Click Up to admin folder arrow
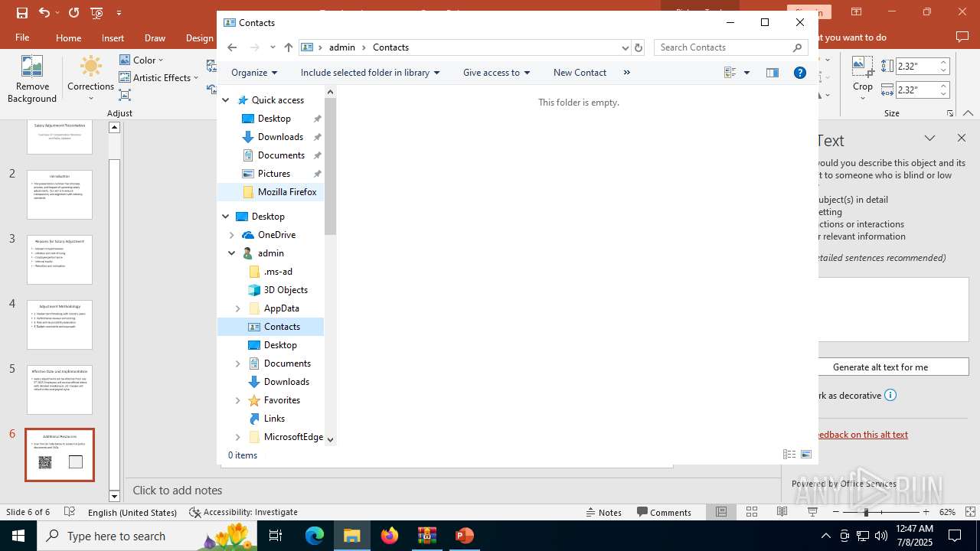980x551 pixels. click(x=288, y=47)
